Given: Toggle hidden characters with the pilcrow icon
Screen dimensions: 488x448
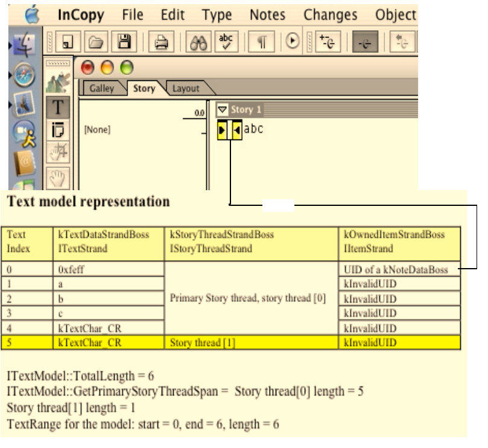Looking at the screenshot, I should [261, 42].
